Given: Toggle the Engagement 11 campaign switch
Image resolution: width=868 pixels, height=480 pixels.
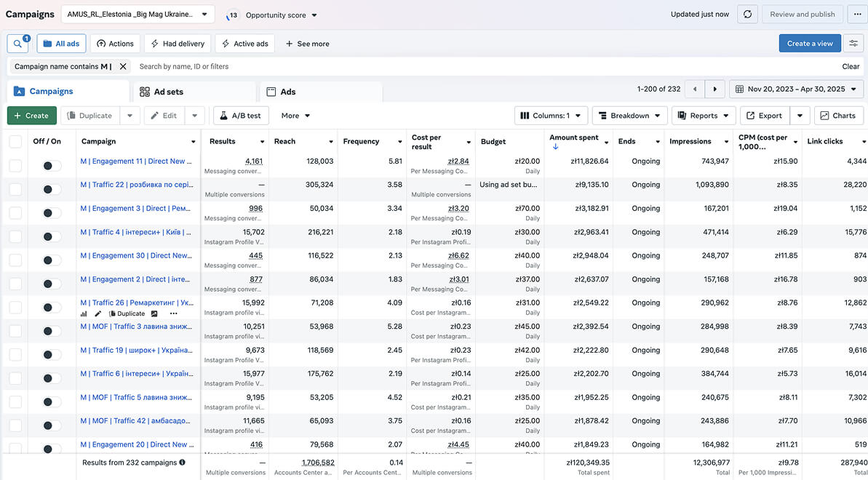Looking at the screenshot, I should pos(51,166).
